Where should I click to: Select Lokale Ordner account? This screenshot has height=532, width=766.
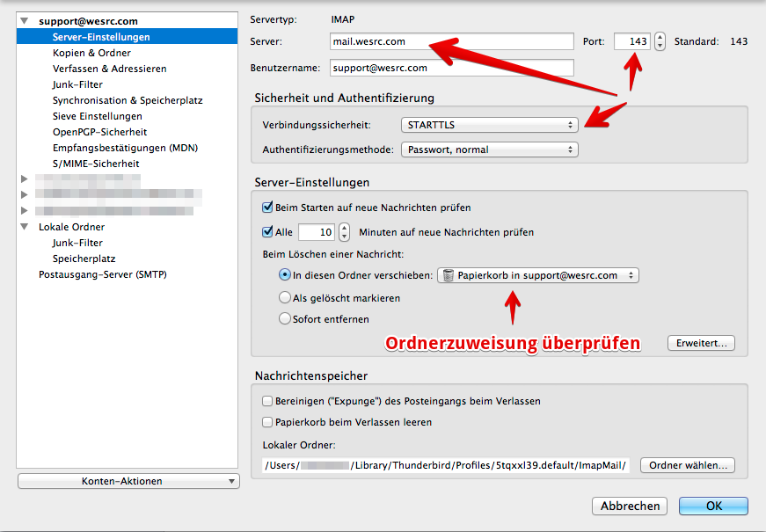coord(71,227)
